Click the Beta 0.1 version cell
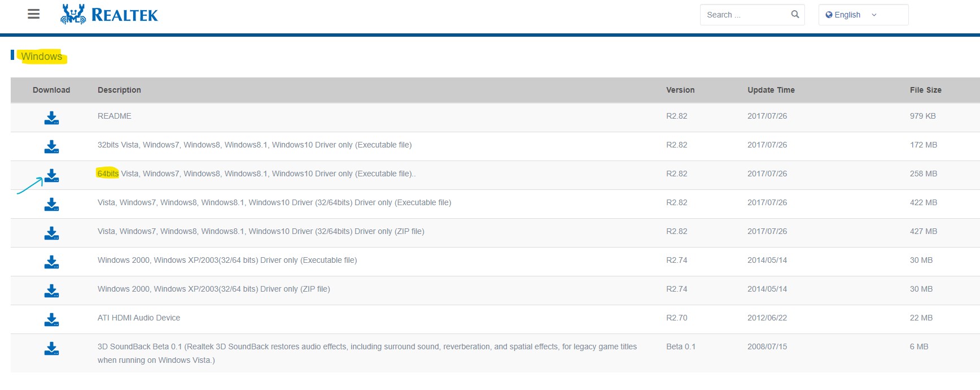Viewport: 980px width, 390px height. pyautogui.click(x=681, y=346)
